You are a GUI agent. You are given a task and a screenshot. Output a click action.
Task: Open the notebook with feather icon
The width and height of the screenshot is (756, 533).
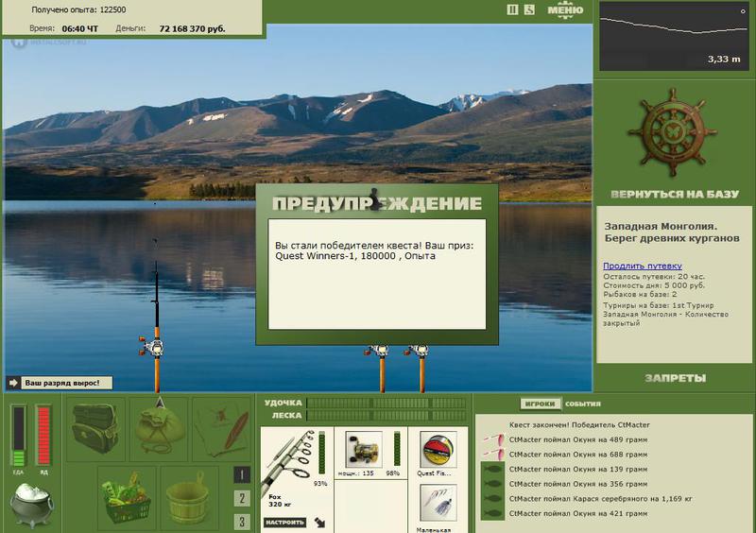click(x=222, y=428)
